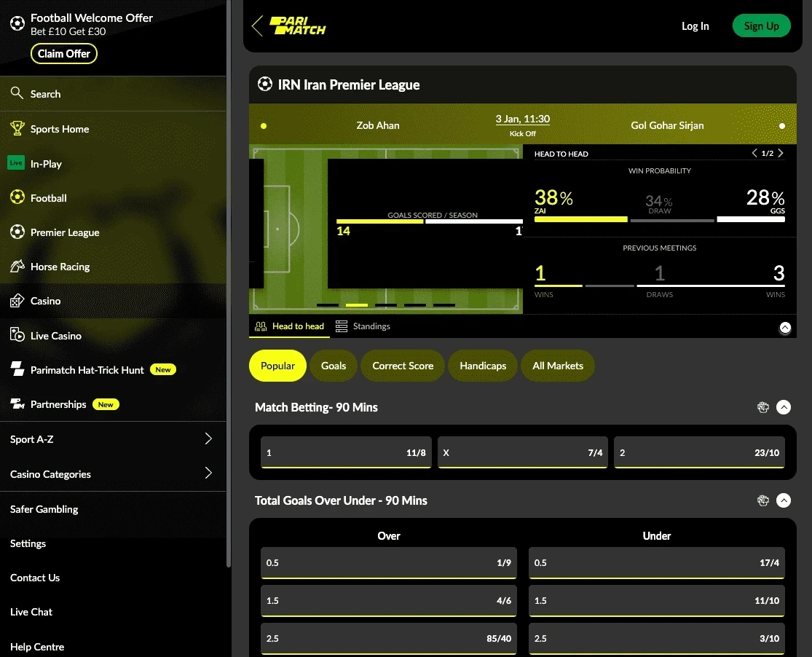Click the Gol Gohar Sirjan team name

pos(667,125)
